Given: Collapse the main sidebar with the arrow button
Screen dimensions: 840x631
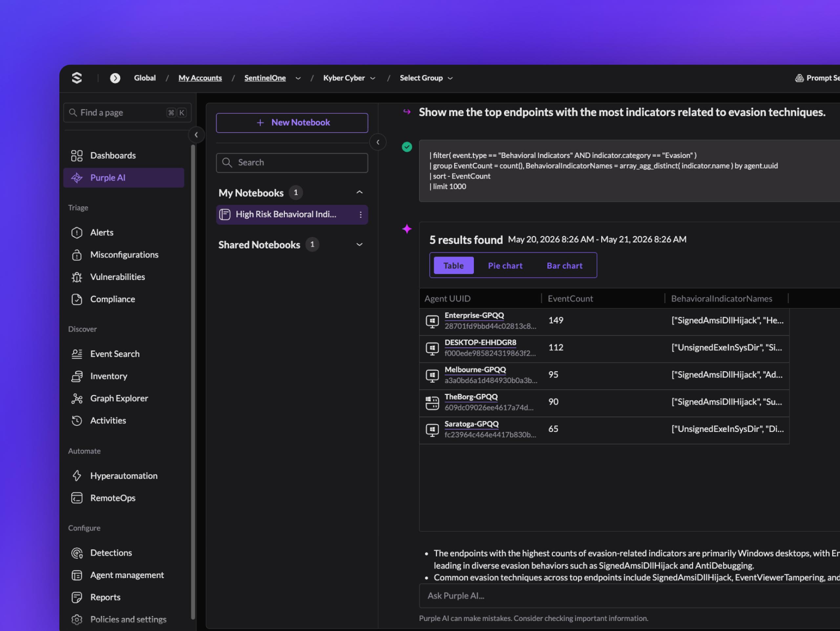Looking at the screenshot, I should click(x=196, y=135).
